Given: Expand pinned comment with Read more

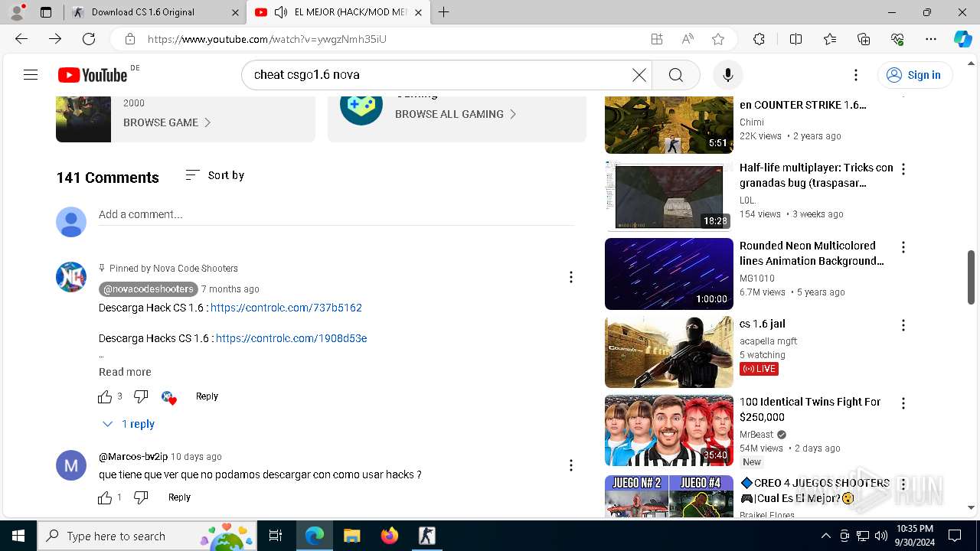Looking at the screenshot, I should coord(125,372).
